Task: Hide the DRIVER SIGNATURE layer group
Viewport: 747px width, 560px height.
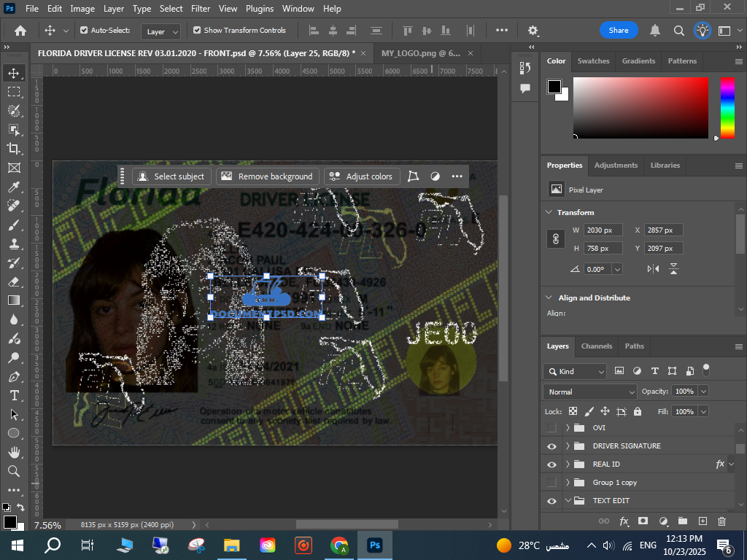Action: coord(551,446)
